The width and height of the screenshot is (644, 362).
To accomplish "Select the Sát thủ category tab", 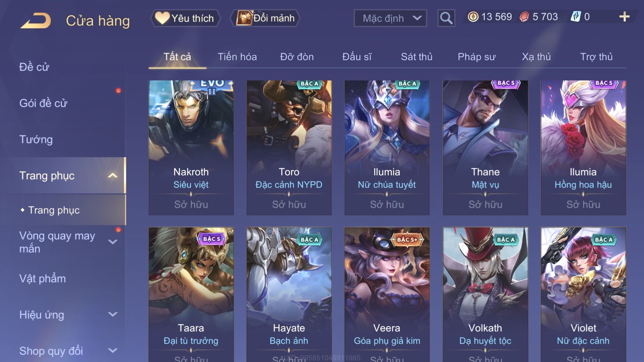I will 416,57.
